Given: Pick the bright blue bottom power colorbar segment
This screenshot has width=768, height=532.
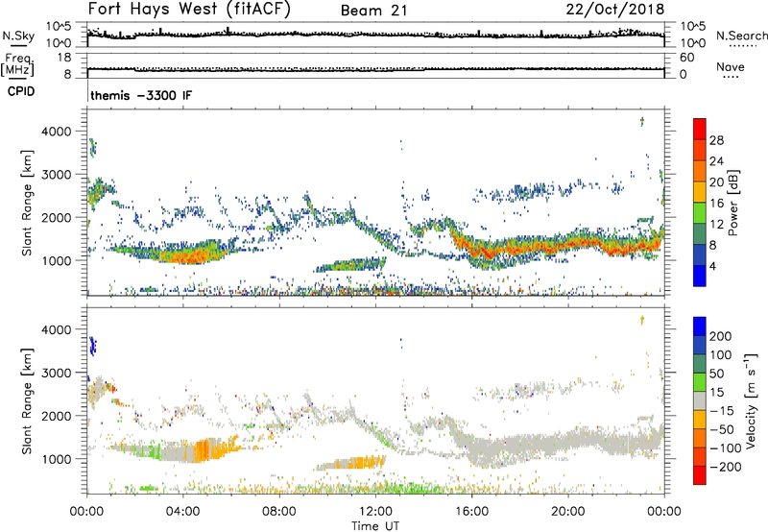Looking at the screenshot, I should (x=700, y=276).
